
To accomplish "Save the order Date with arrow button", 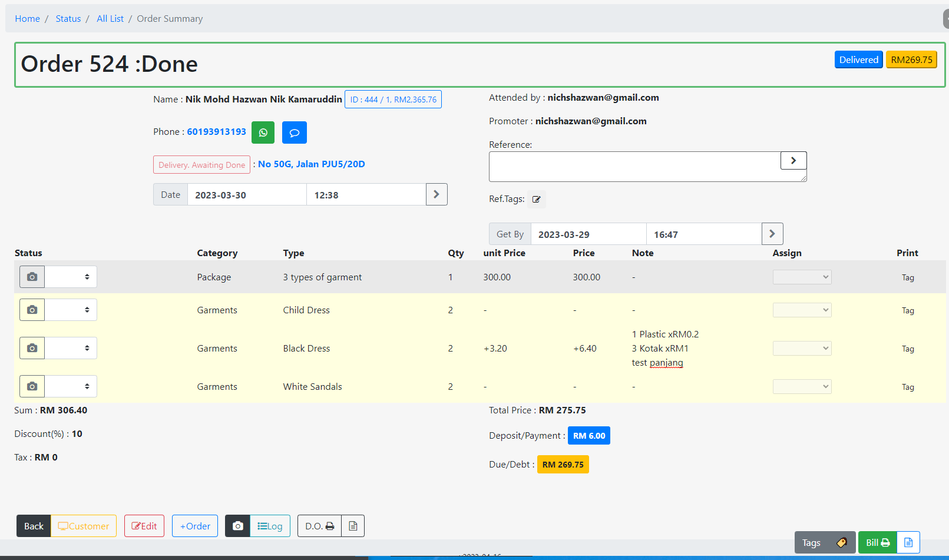I will (x=437, y=194).
